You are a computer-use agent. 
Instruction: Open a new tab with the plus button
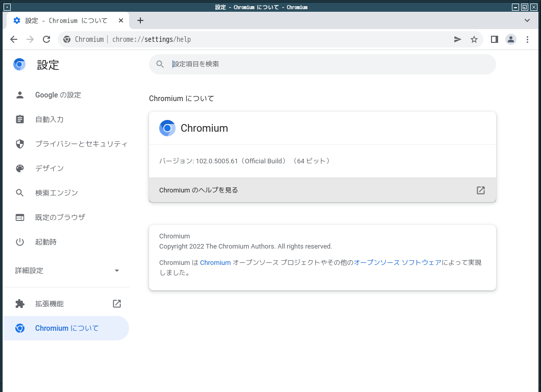pyautogui.click(x=140, y=20)
